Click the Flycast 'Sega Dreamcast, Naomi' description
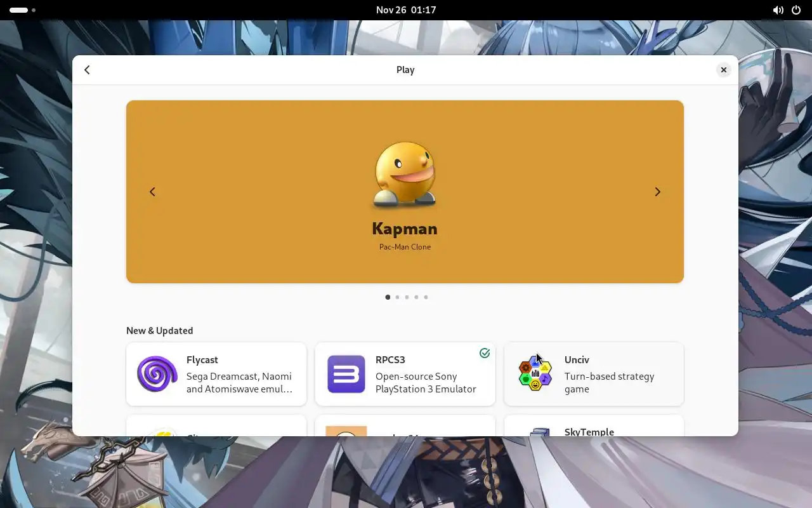The width and height of the screenshot is (812, 508). [239, 383]
